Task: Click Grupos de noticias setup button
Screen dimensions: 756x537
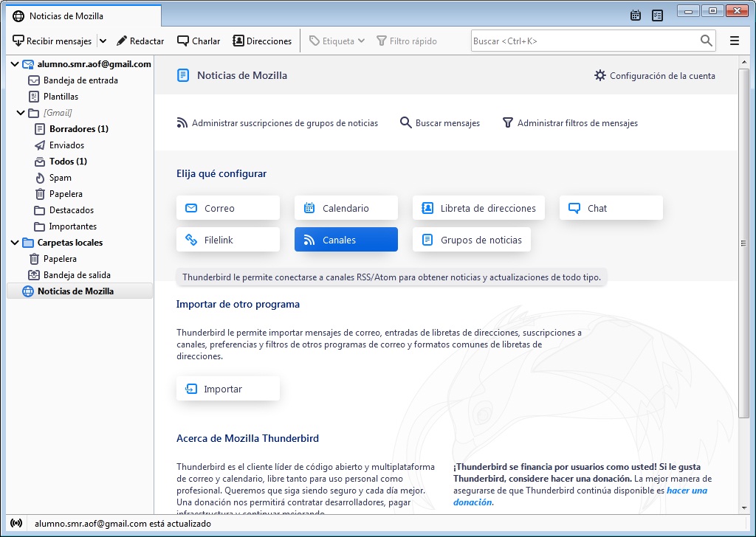Action: click(472, 239)
